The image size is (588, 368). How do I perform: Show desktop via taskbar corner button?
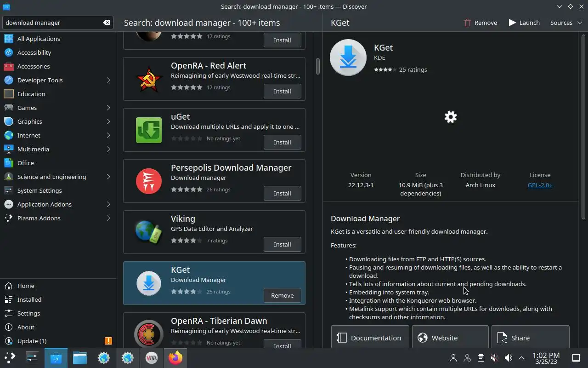[x=576, y=358]
